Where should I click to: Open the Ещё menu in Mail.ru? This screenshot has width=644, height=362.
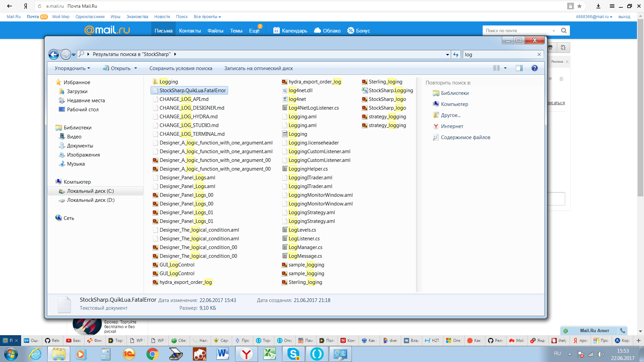[254, 31]
